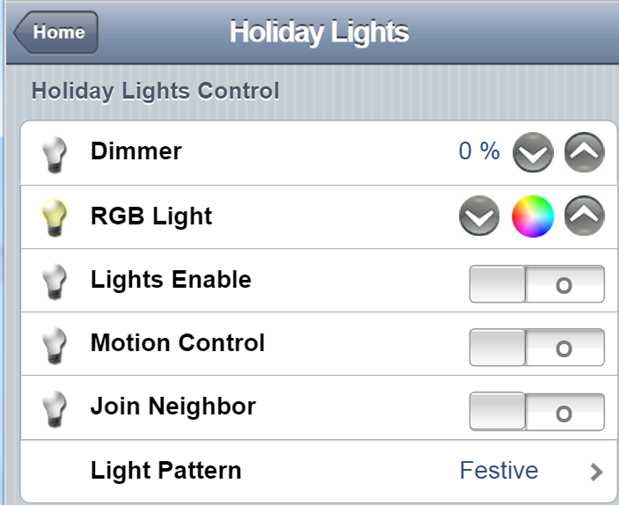The height and width of the screenshot is (505, 619).
Task: Click the Dimmer light bulb icon
Action: (54, 154)
